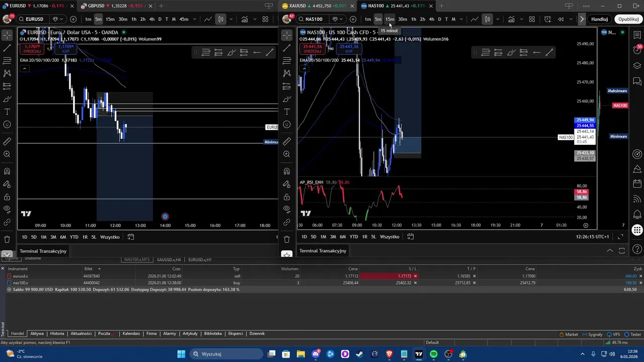Open Indicators in the EURUSD top toolbar
644x362 pixels.
(x=245, y=19)
